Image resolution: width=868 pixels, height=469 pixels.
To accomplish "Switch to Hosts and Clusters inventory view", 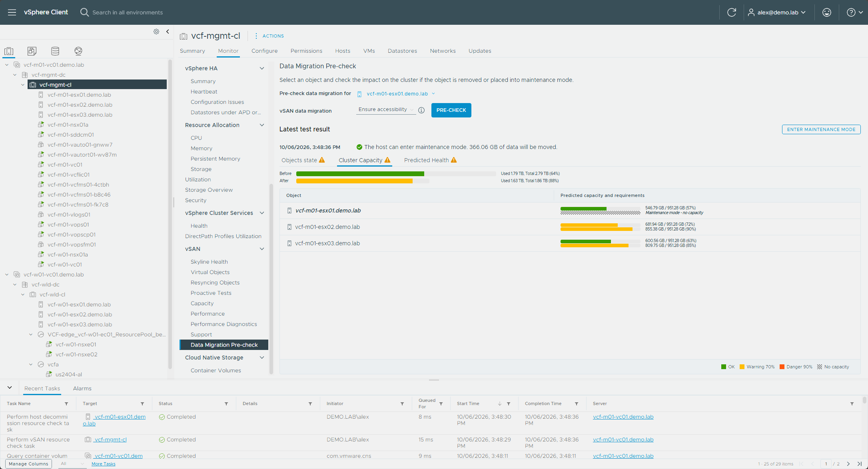I will pyautogui.click(x=9, y=51).
